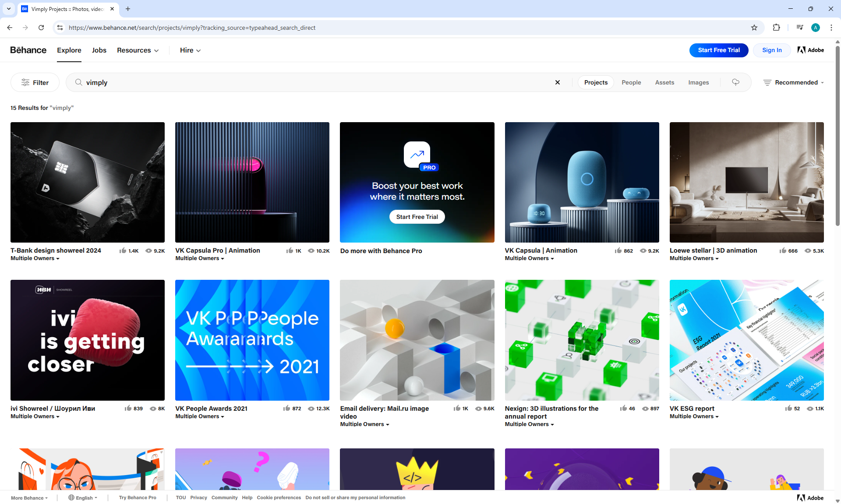The width and height of the screenshot is (841, 504).
Task: Switch to the People tab
Action: click(x=631, y=82)
